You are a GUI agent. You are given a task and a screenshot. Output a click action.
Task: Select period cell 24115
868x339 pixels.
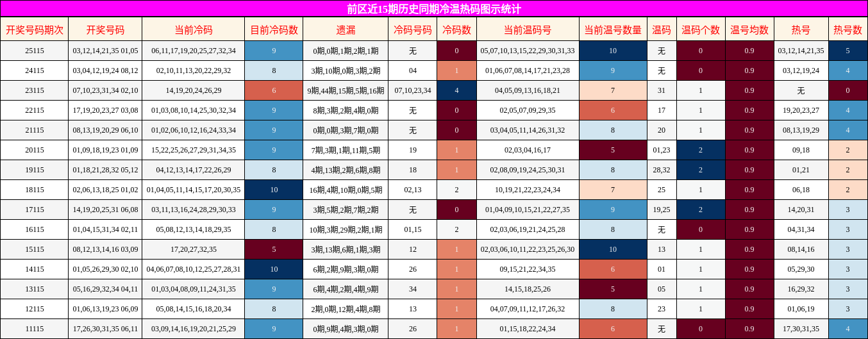point(35,70)
